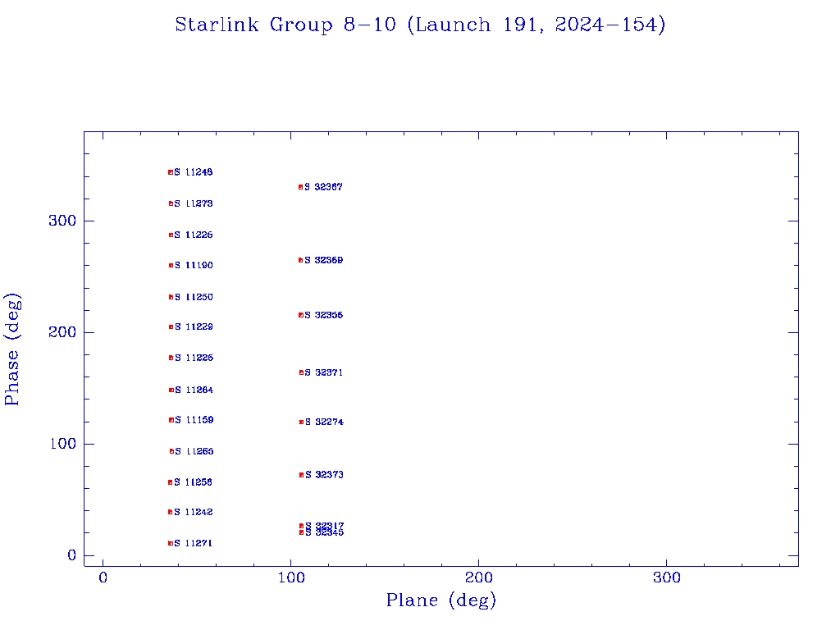Click the "S 11271" satellite label
This screenshot has width=840, height=630.
[194, 543]
